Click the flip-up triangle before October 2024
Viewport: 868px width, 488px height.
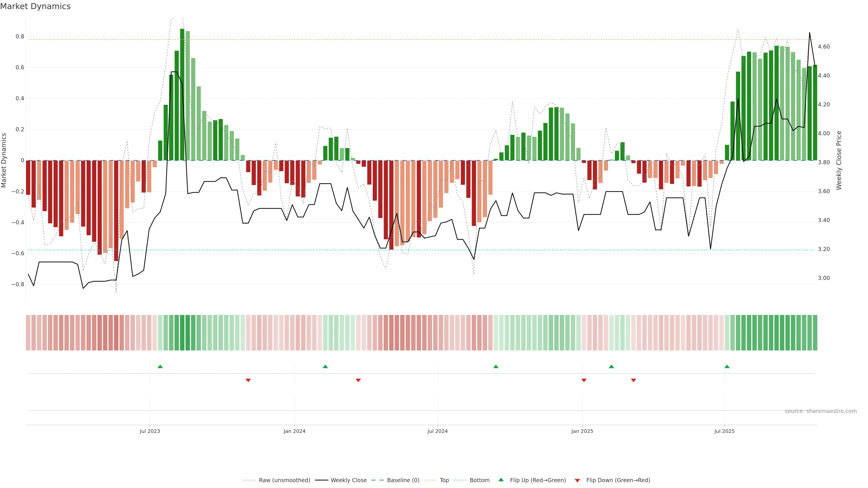(x=496, y=366)
